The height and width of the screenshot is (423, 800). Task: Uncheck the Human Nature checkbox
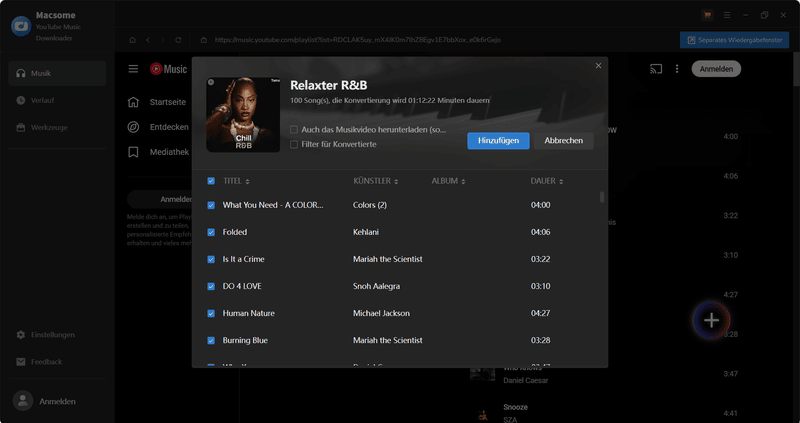[211, 313]
